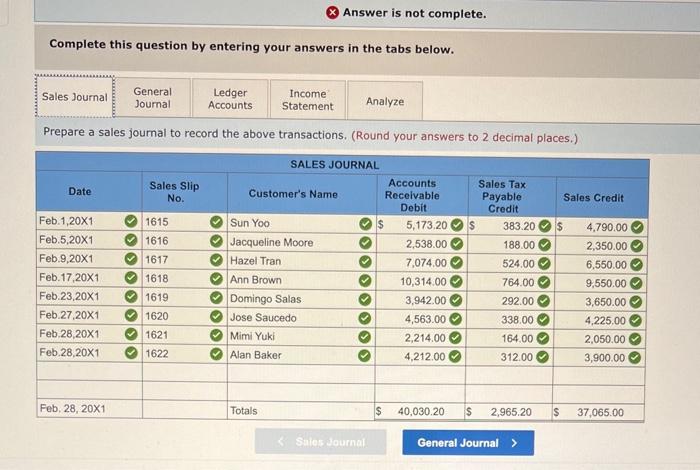Click green check beside 2,538.00 amount
Screen dimensions: 700x470
(456, 244)
